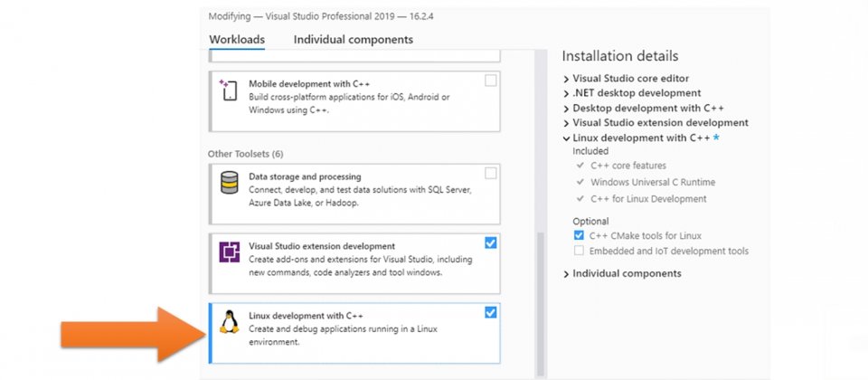Click the Linux penguin workload icon
This screenshot has height=380, width=868.
point(229,322)
